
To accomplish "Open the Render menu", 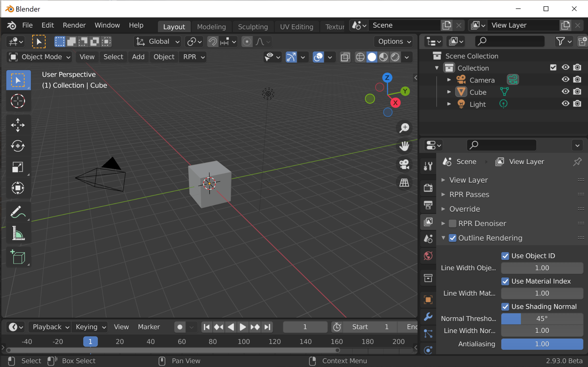I will (x=74, y=25).
